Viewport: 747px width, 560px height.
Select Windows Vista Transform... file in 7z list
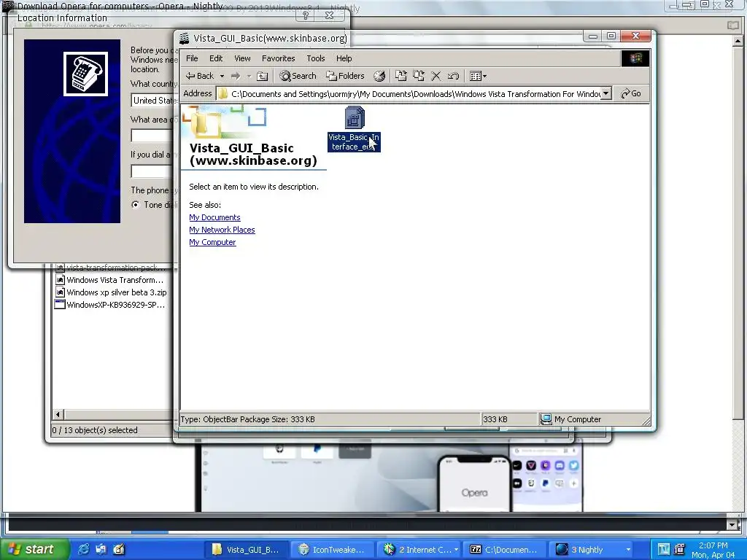pyautogui.click(x=109, y=280)
